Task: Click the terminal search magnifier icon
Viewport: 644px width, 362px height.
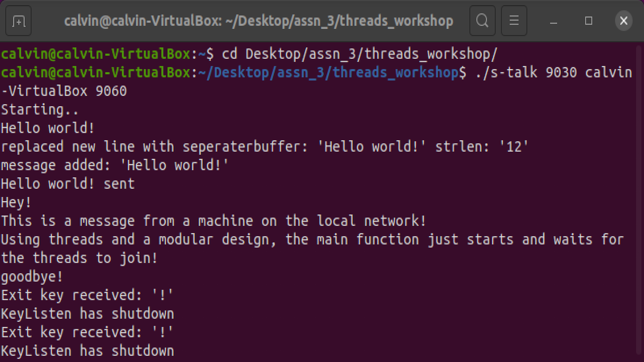Action: (x=482, y=21)
